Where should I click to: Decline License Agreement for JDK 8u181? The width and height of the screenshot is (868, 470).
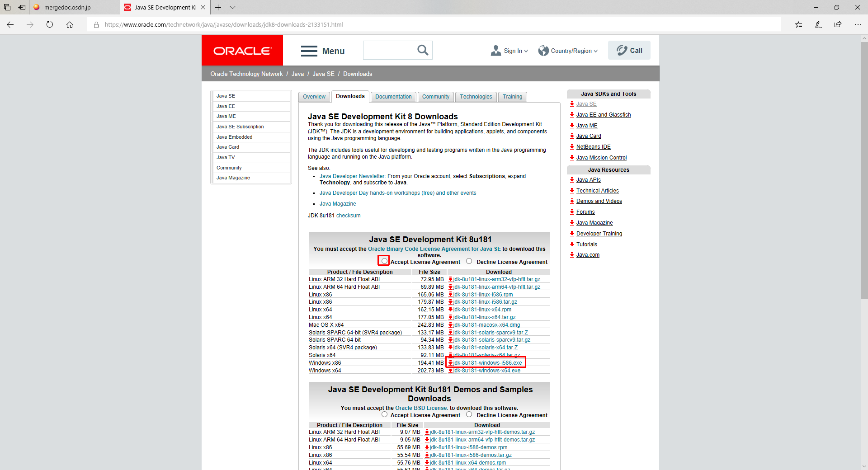point(469,261)
